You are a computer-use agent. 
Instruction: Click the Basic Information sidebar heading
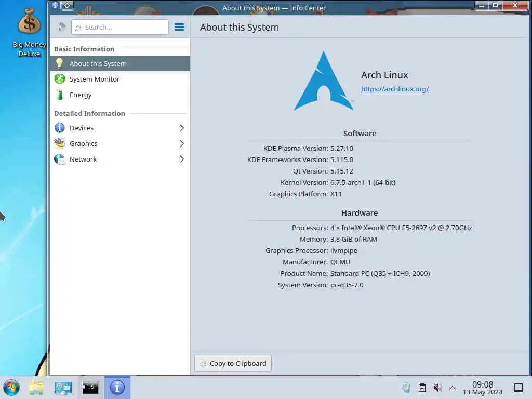(x=84, y=49)
